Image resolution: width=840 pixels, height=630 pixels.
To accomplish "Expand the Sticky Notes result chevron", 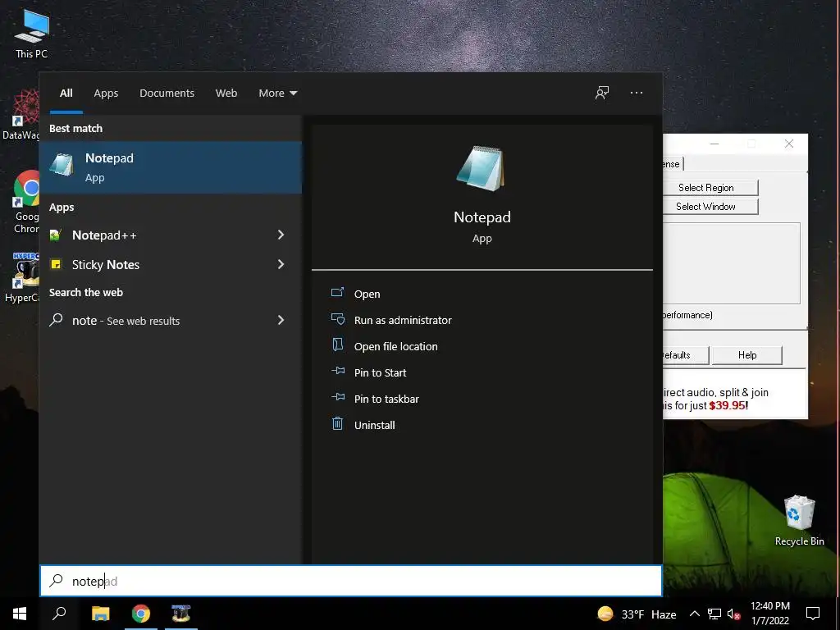I will (281, 264).
